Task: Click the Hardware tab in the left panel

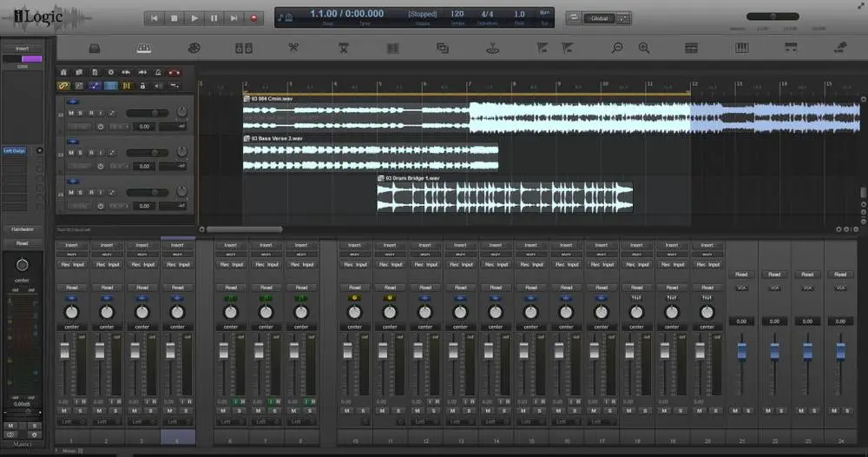Action: tap(23, 229)
